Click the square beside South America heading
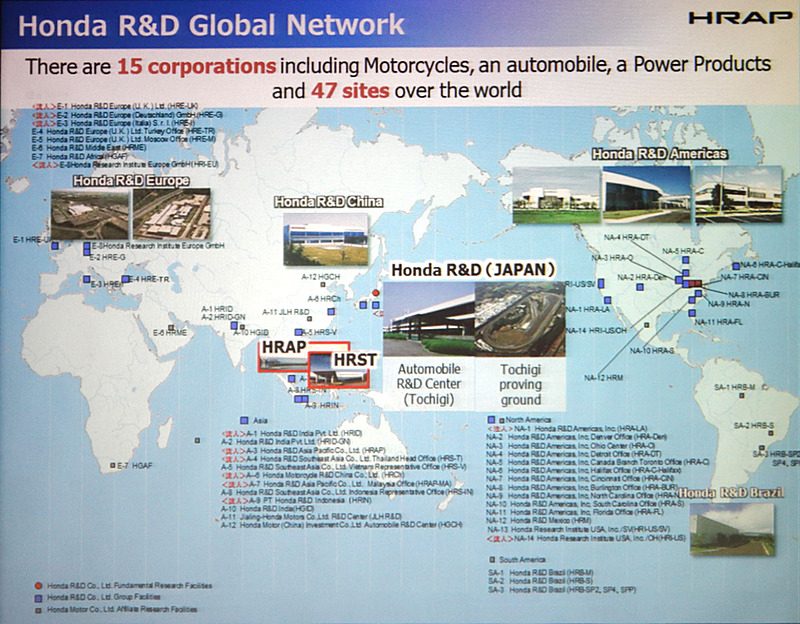800x624 pixels. [492, 560]
